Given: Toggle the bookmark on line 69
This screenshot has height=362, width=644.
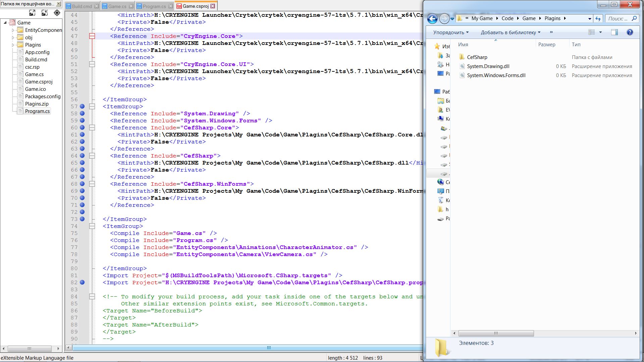Looking at the screenshot, I should [82, 191].
